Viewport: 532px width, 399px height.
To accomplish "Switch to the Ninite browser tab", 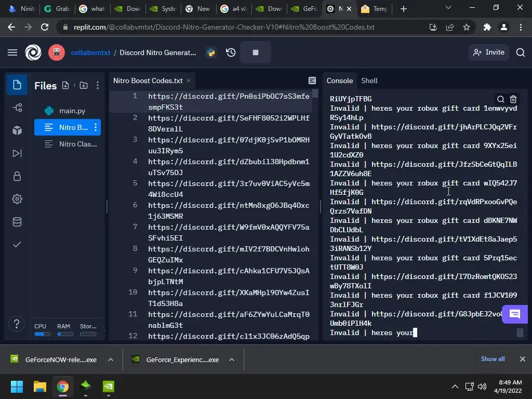I will point(21,9).
